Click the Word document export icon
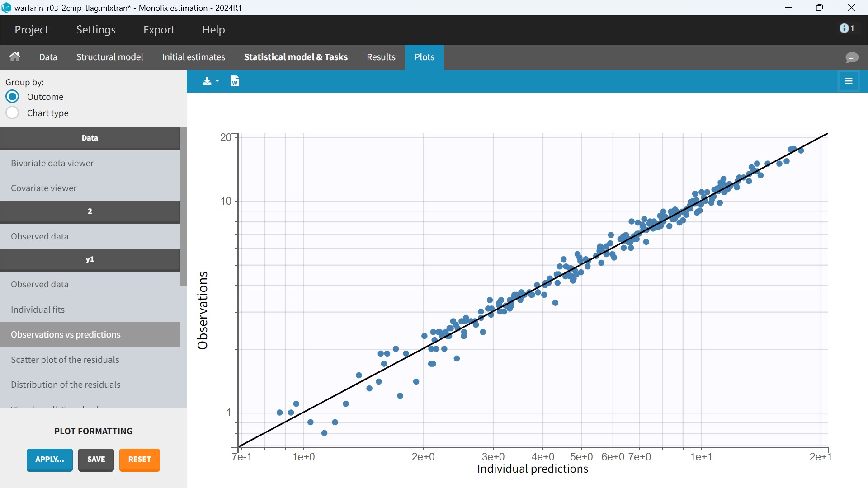 click(235, 81)
